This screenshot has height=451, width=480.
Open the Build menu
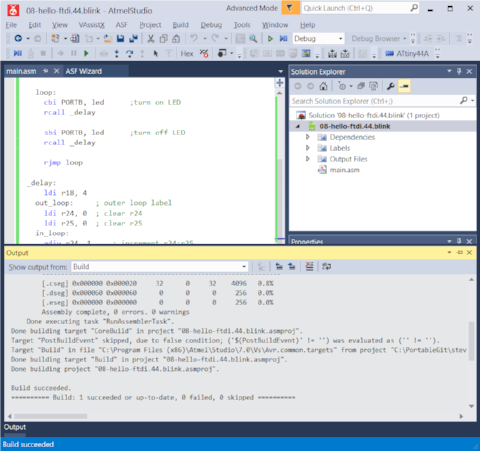point(180,25)
